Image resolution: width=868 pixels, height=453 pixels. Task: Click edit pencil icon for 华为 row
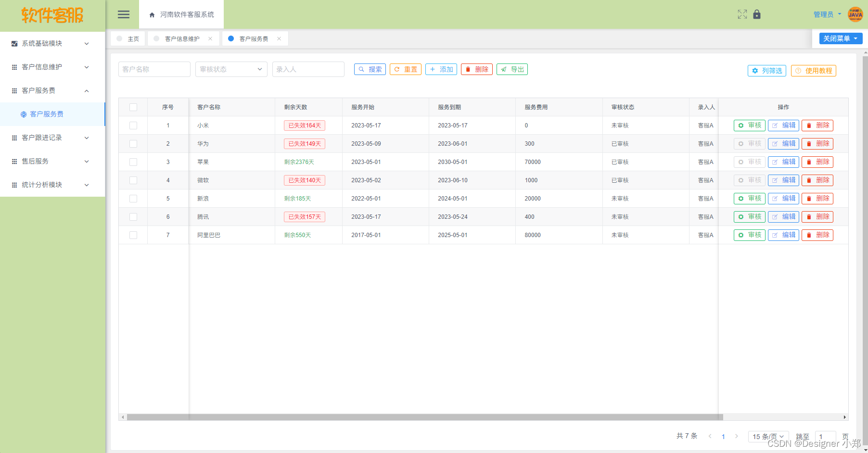click(775, 144)
